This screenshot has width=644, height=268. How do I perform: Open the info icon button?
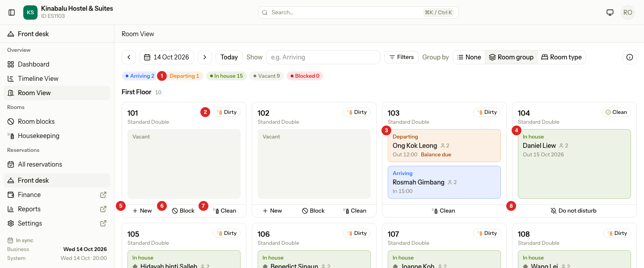click(630, 57)
